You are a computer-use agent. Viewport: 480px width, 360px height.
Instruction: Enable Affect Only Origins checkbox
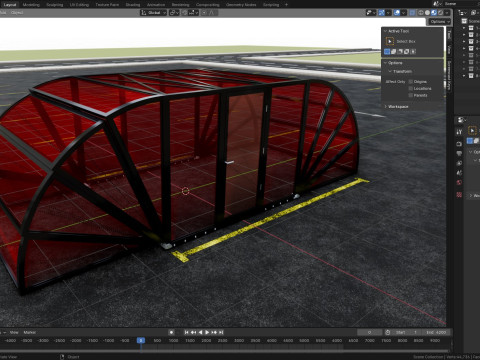coord(411,82)
